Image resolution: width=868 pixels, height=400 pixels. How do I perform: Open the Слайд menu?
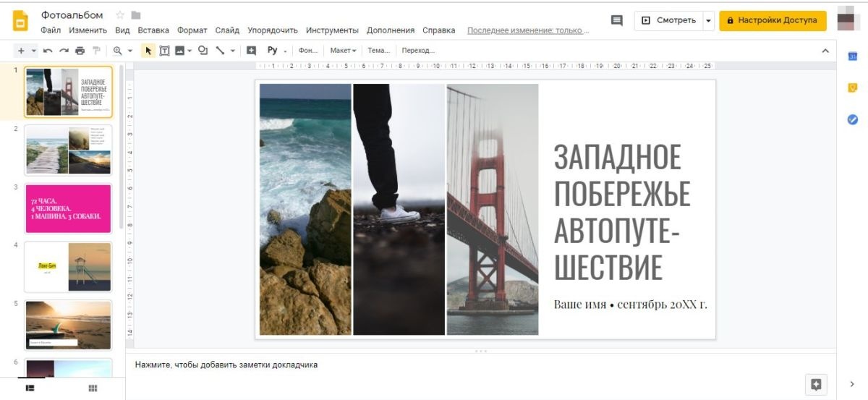click(x=227, y=30)
